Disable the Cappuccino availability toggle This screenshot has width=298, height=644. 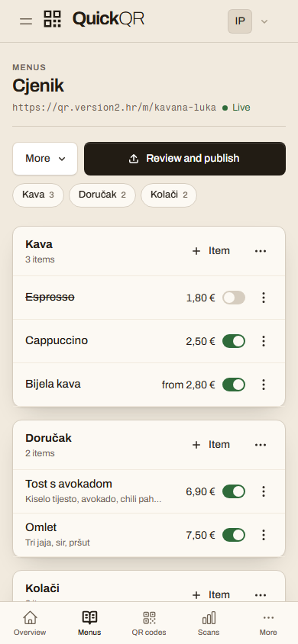pos(234,341)
